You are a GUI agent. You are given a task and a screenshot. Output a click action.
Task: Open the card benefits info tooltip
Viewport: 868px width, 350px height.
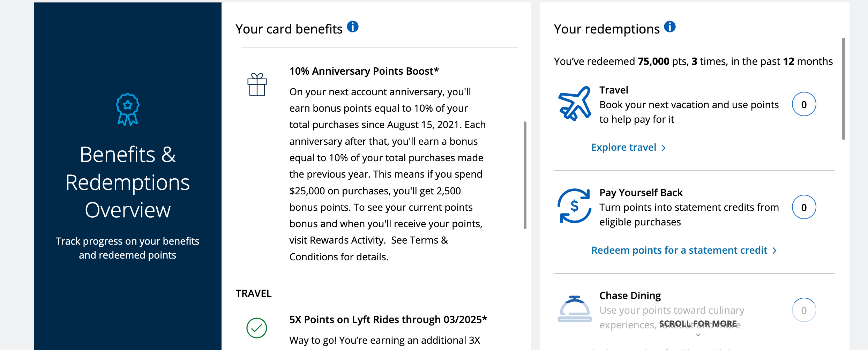pos(353,27)
